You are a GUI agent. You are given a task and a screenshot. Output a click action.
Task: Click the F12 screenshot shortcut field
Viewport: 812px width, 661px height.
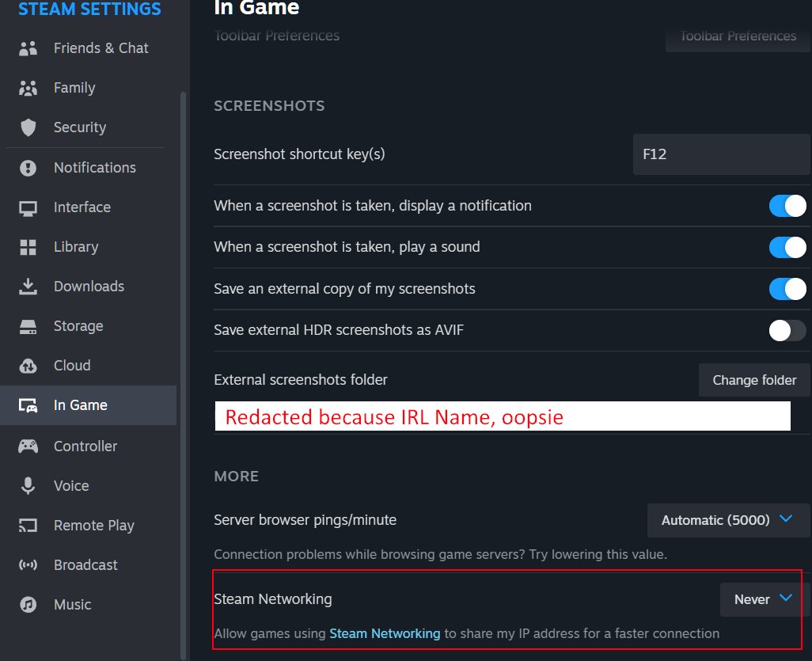pyautogui.click(x=721, y=154)
